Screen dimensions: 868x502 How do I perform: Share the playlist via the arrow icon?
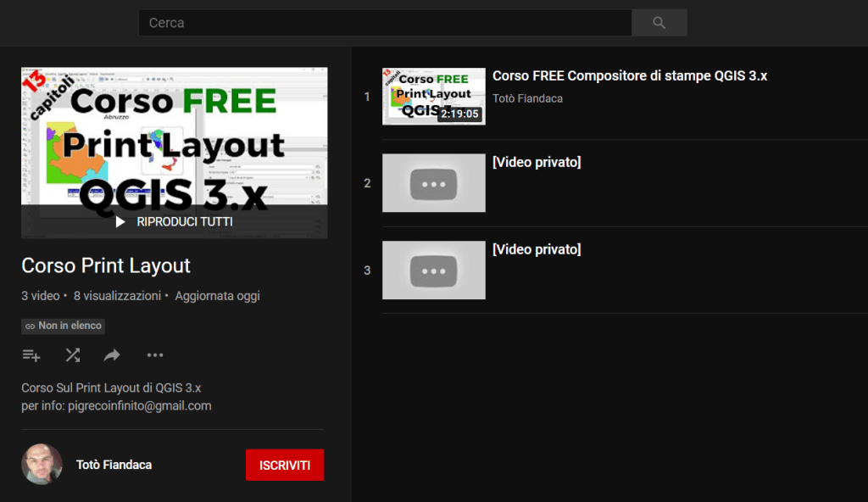(x=112, y=355)
